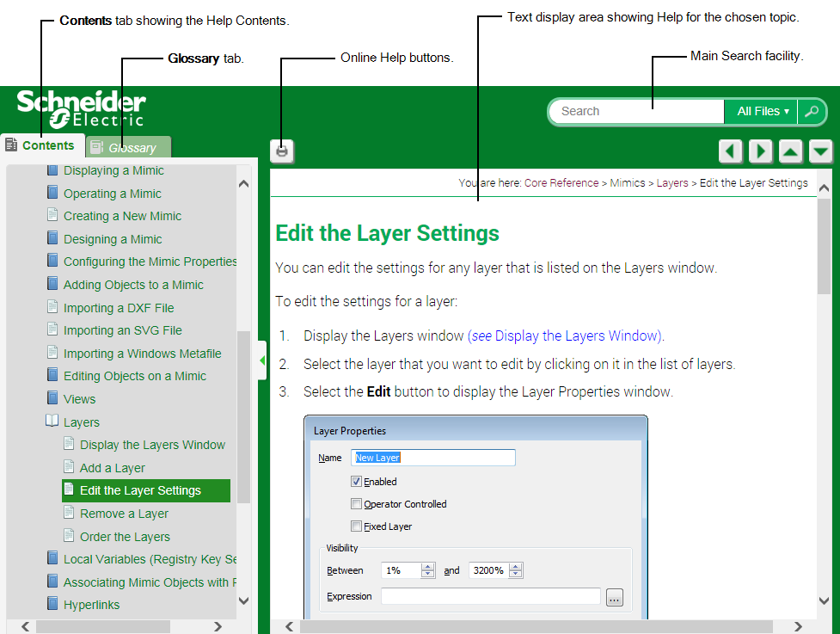Click the up arrow navigation button
This screenshot has width=840, height=634.
click(x=791, y=152)
